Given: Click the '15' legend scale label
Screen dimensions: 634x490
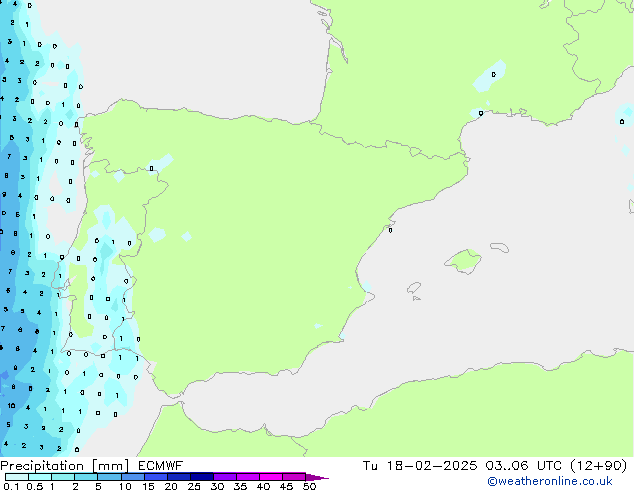Looking at the screenshot, I should point(148,486).
